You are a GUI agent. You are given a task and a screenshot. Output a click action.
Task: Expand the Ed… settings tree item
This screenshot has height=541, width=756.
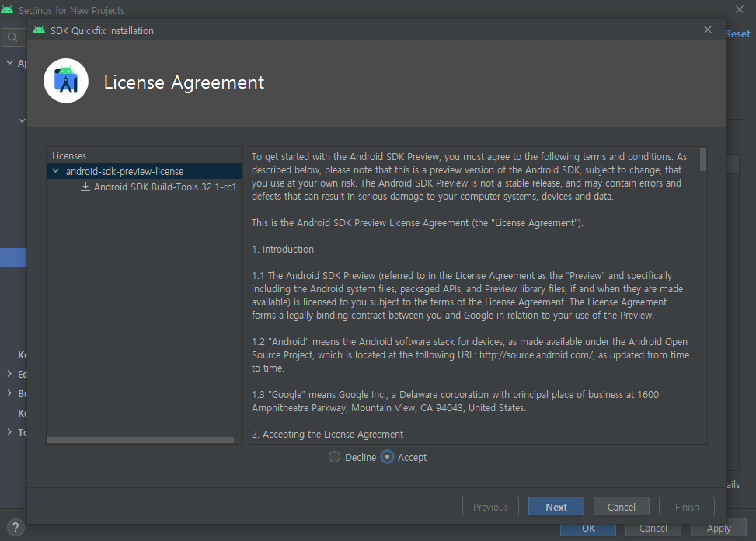[9, 374]
